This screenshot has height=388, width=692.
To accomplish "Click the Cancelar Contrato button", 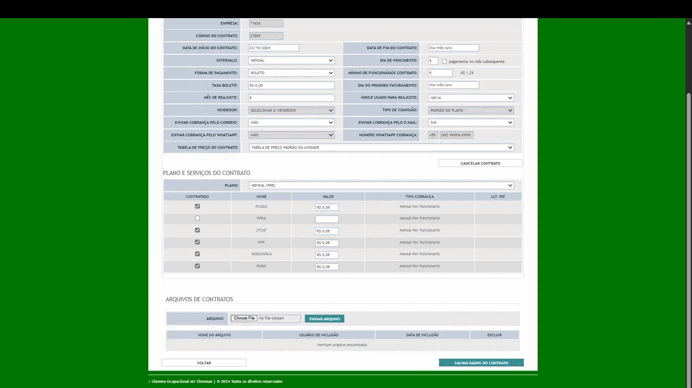I will [480, 163].
